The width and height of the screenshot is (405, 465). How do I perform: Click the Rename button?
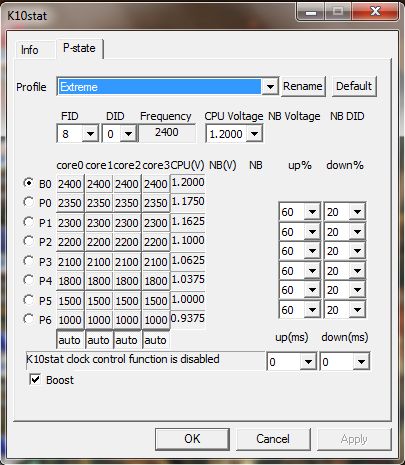(x=303, y=86)
